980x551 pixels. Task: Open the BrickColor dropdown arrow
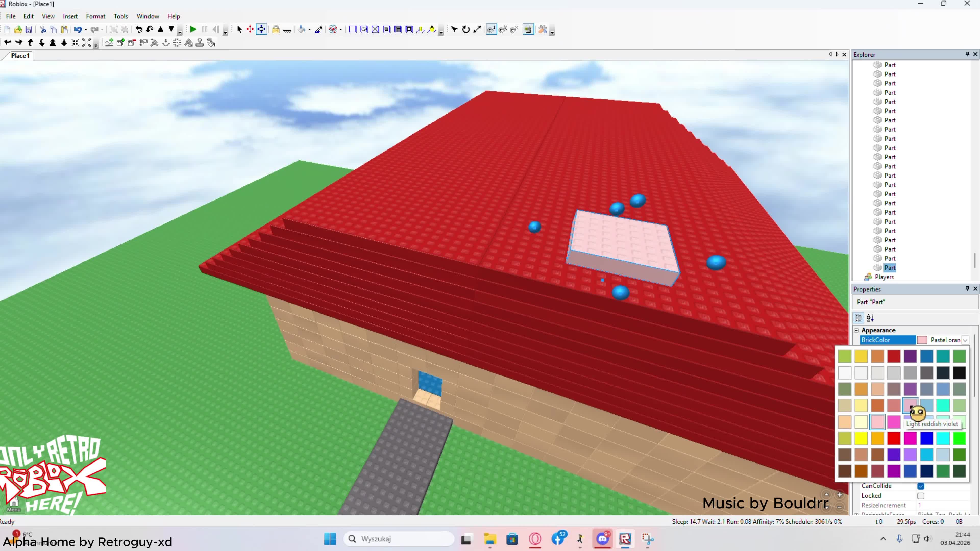tap(965, 340)
